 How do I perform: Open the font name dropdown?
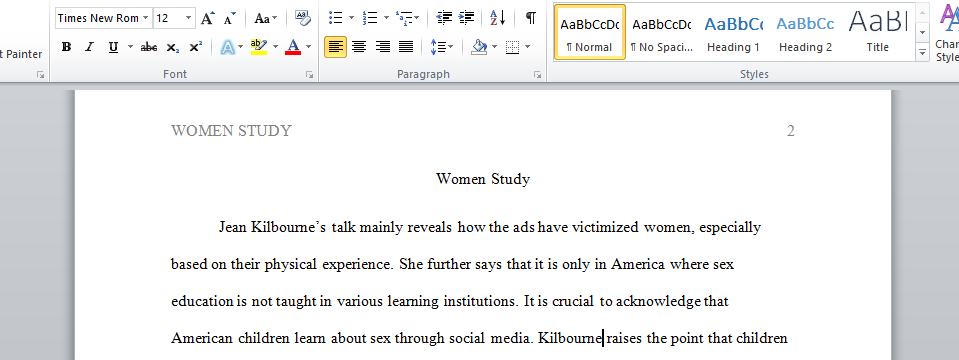click(x=146, y=18)
